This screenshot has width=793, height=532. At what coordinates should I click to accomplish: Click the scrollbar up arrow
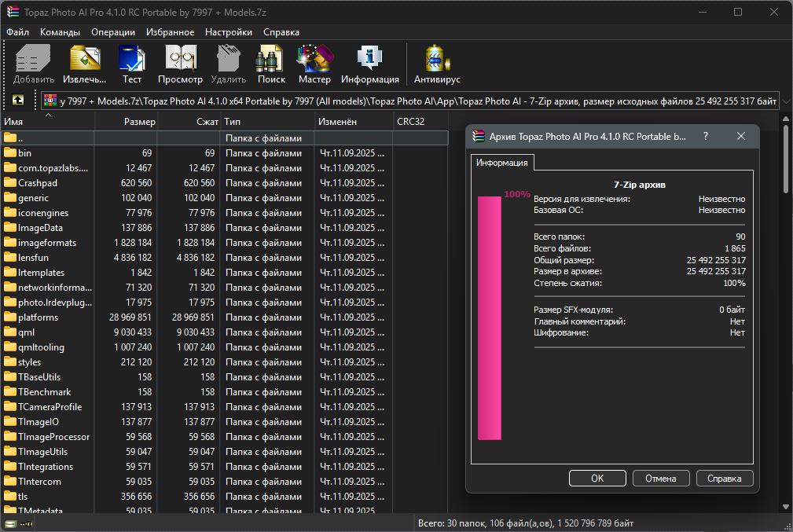point(786,119)
